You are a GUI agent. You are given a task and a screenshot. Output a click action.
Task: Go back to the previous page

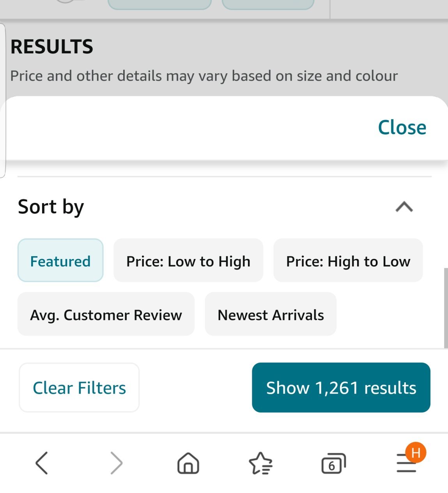click(x=42, y=463)
